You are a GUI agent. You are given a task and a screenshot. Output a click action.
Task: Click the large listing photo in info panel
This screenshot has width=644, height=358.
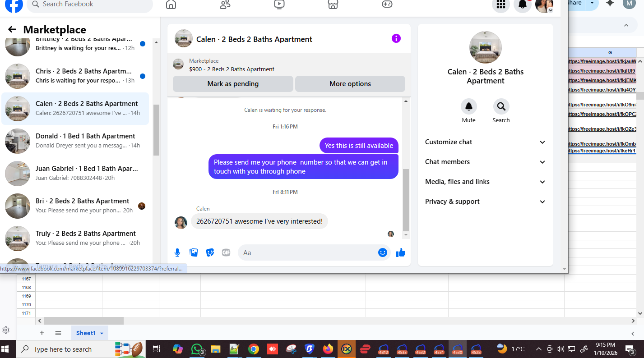[x=486, y=47]
